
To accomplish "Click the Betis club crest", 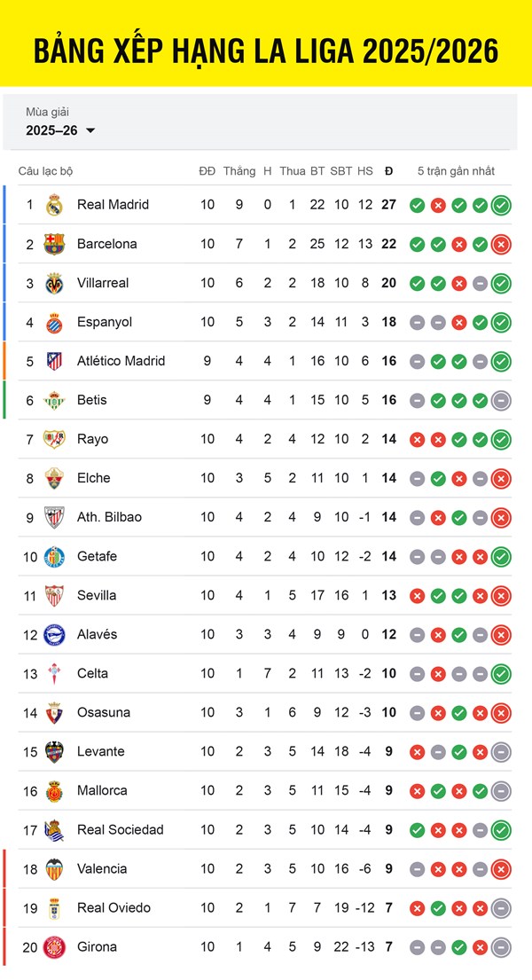I will click(x=54, y=400).
